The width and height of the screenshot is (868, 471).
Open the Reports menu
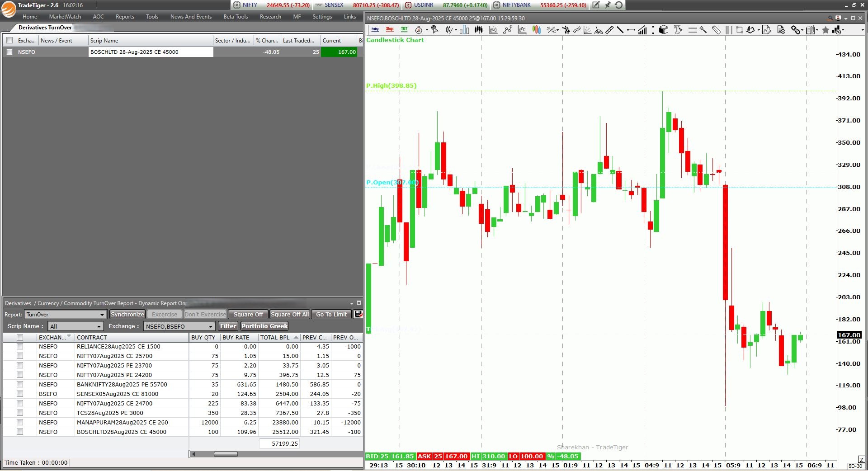coord(125,17)
